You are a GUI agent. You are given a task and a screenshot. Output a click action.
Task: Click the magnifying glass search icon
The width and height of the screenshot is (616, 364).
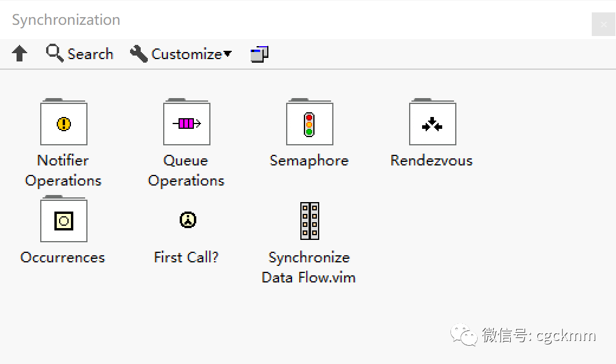pyautogui.click(x=54, y=54)
